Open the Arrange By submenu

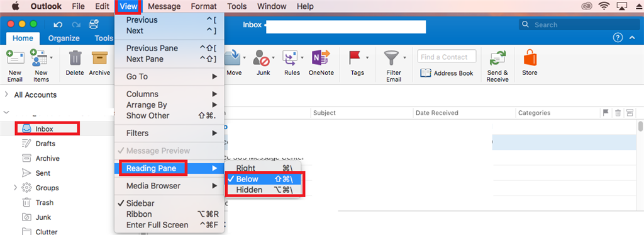169,105
